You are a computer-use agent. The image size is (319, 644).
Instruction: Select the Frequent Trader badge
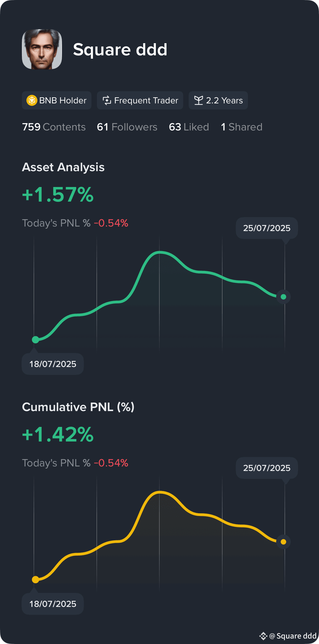point(140,100)
